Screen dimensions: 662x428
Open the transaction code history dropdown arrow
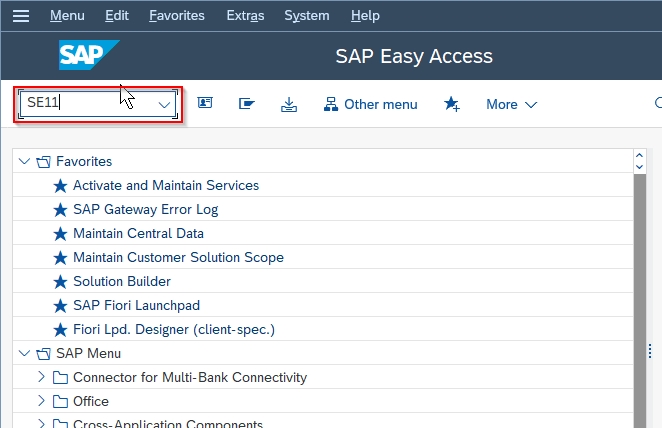click(x=164, y=105)
